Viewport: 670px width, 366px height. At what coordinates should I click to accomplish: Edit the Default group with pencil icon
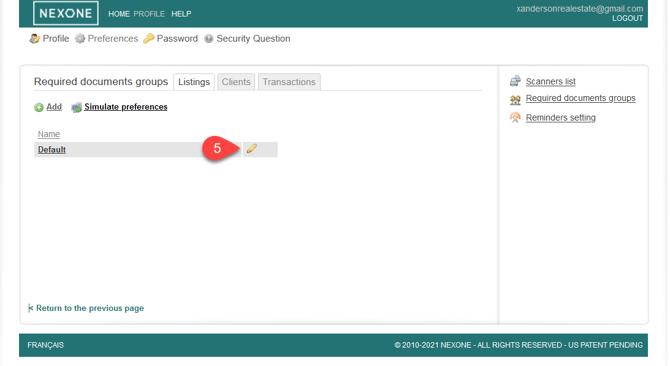pos(252,149)
